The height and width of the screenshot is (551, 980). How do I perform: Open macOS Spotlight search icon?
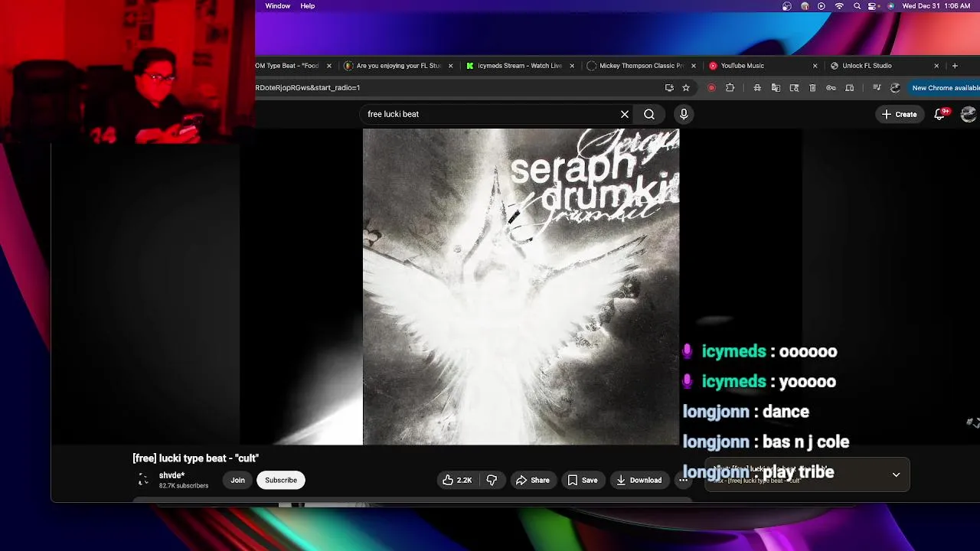coord(857,6)
